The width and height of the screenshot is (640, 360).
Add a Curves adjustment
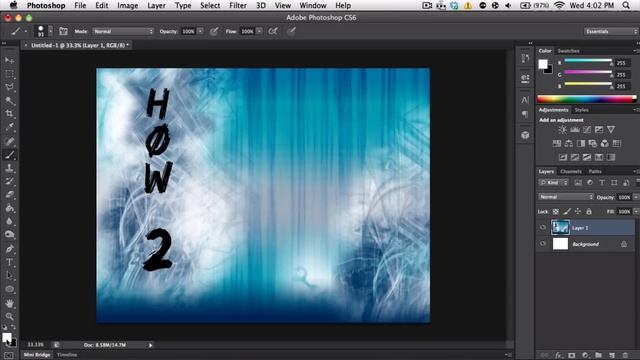[x=587, y=130]
